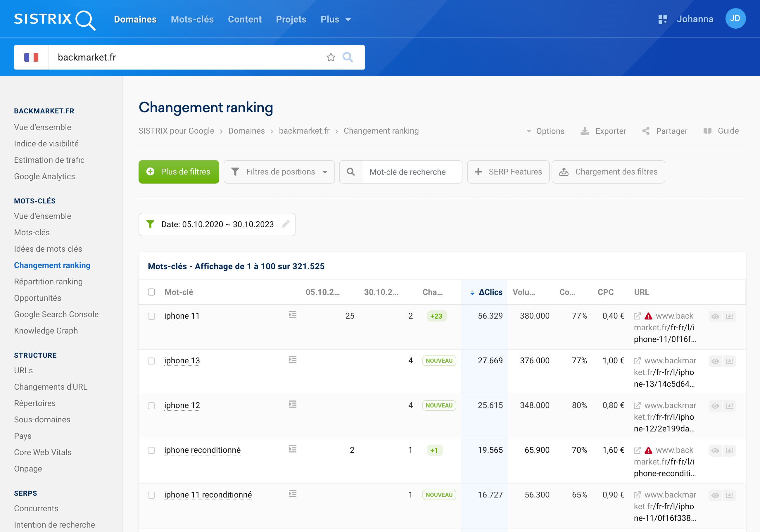Check the box for iphone 13

point(151,361)
